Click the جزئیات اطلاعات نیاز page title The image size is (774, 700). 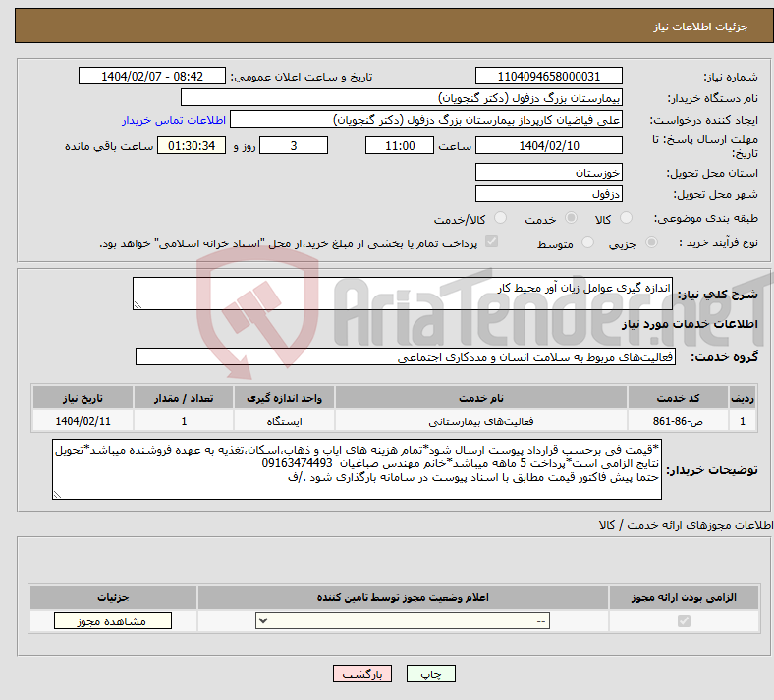click(x=701, y=27)
